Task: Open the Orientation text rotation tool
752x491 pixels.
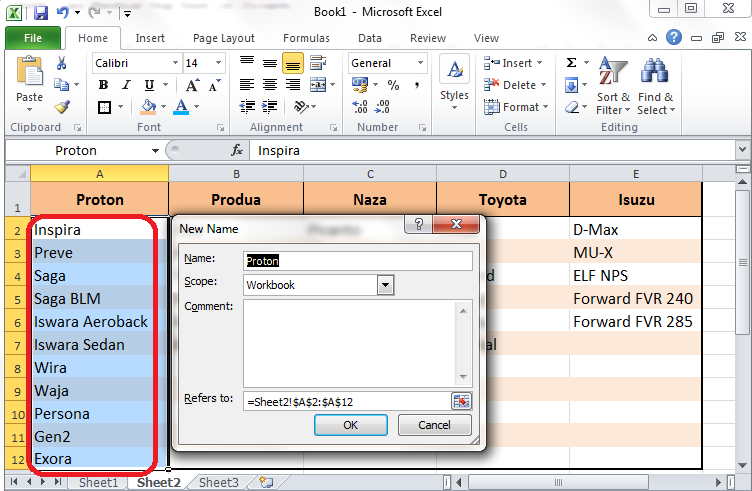Action: (301, 106)
